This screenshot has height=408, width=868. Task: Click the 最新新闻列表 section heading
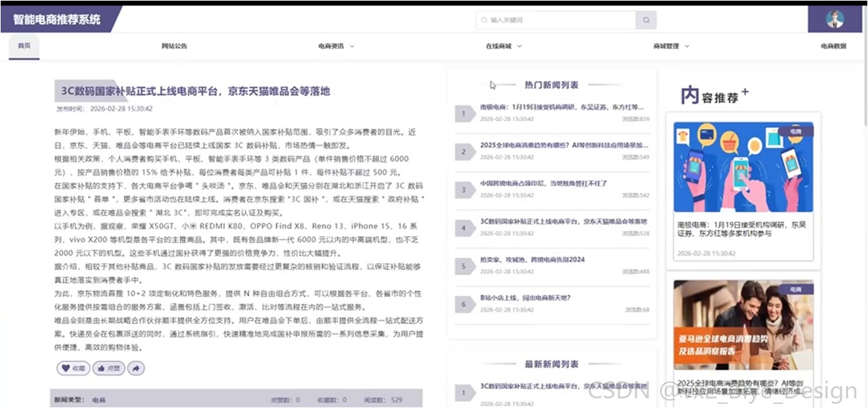click(x=551, y=364)
